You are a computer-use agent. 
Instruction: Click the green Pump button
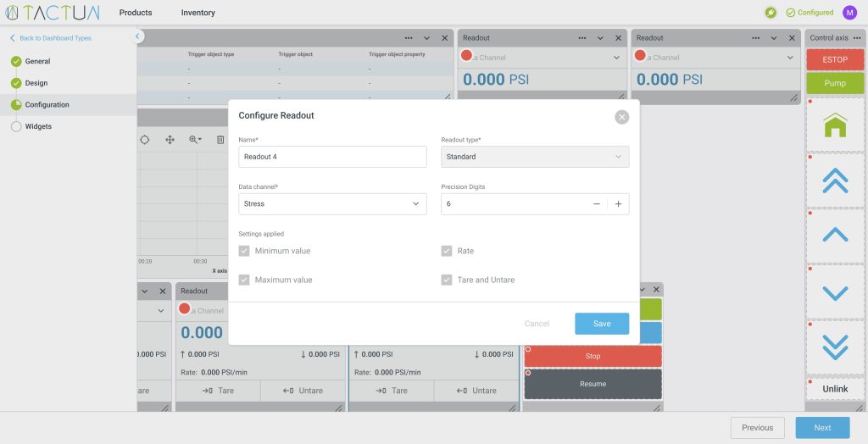tap(835, 83)
